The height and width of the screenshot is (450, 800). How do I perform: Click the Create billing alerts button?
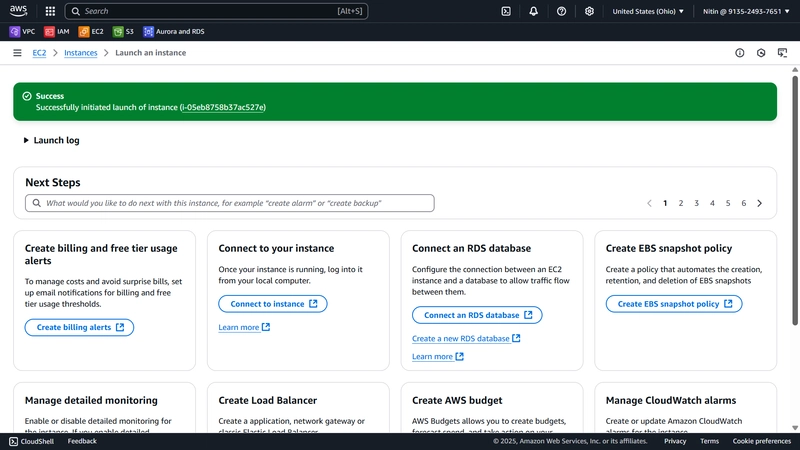[79, 328]
